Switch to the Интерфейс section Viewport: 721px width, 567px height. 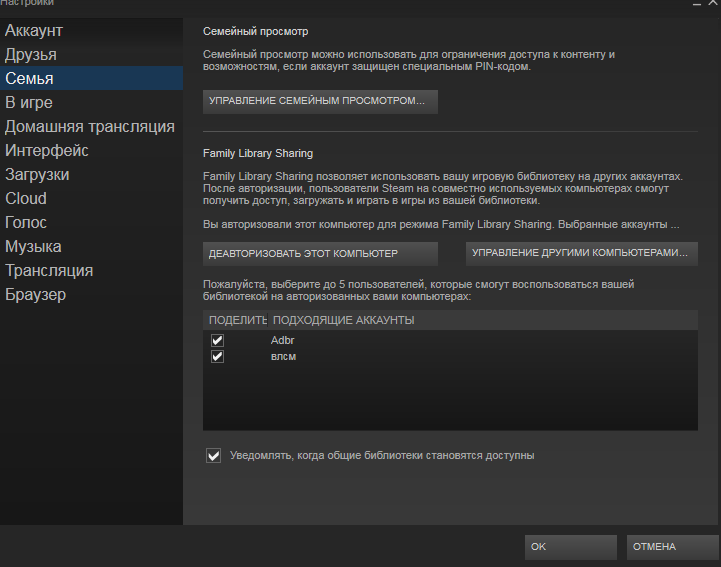pos(47,150)
